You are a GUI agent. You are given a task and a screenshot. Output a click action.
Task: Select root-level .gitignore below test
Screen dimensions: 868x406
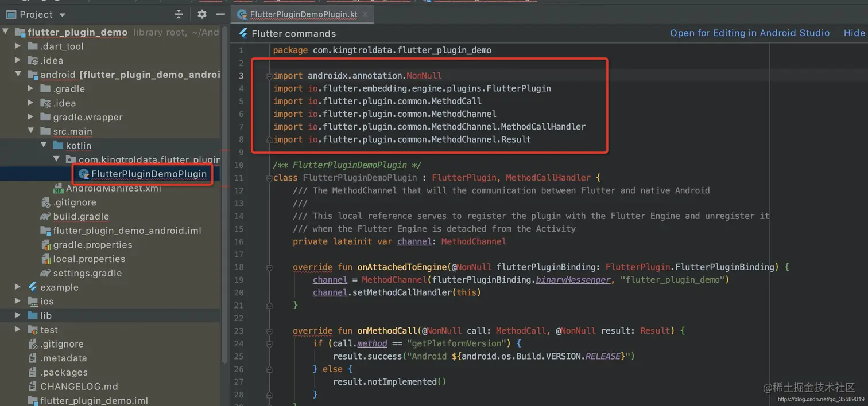(62, 344)
